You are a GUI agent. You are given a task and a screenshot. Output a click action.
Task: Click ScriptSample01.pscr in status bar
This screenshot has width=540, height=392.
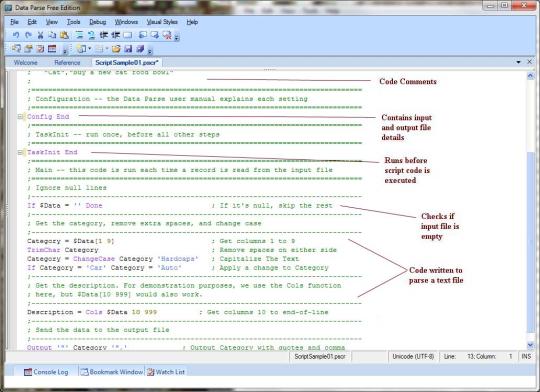click(x=320, y=356)
